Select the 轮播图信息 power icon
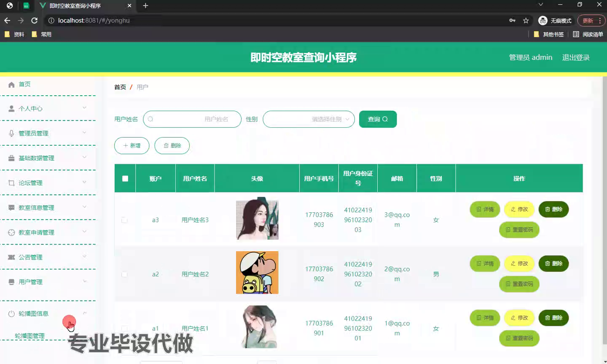This screenshot has height=364, width=607. (11, 313)
